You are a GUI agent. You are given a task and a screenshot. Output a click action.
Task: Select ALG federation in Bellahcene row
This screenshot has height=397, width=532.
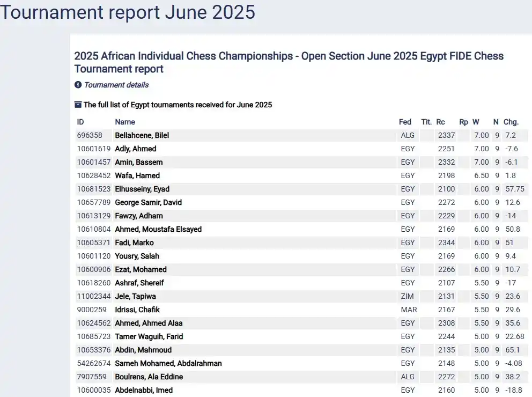click(x=408, y=135)
